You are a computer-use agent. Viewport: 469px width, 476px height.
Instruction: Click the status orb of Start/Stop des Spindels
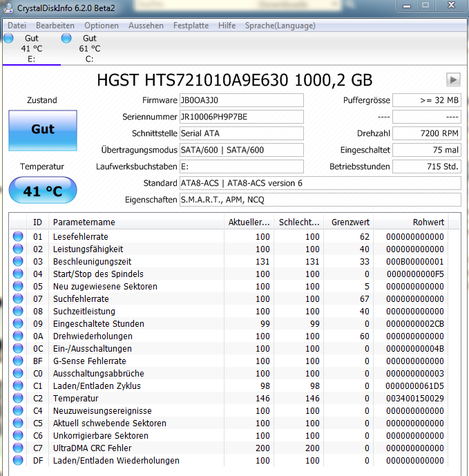(x=18, y=274)
